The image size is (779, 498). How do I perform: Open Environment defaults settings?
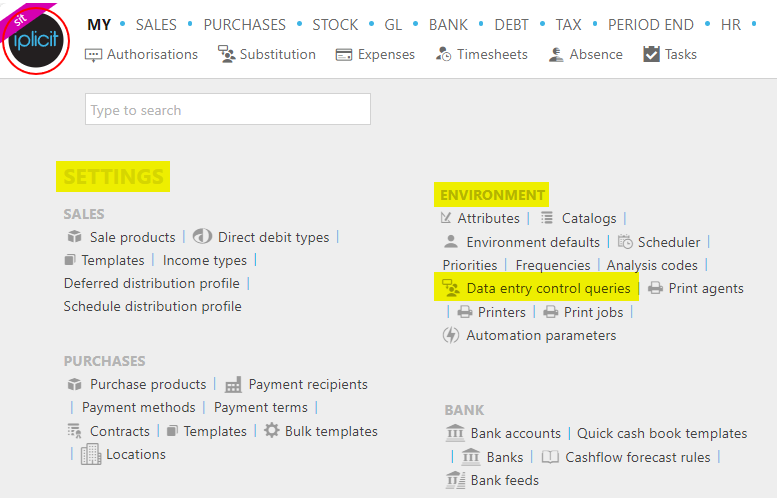coord(533,242)
